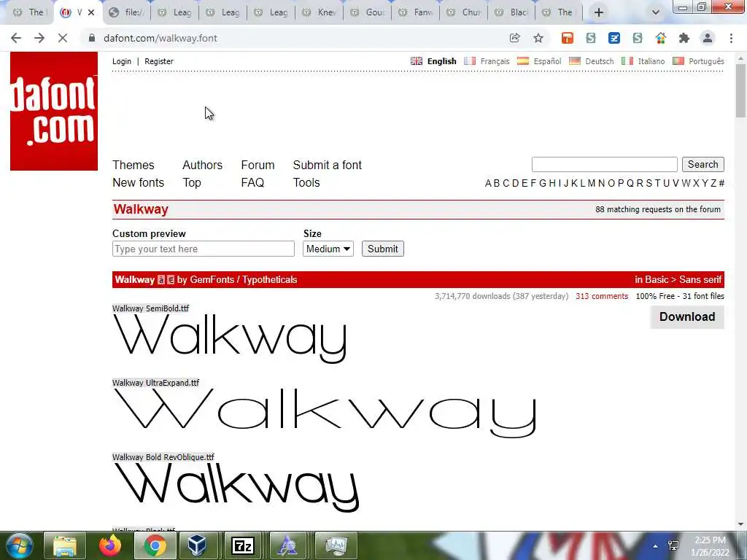Click the address bar URL
The height and width of the screenshot is (560, 747).
coord(160,38)
